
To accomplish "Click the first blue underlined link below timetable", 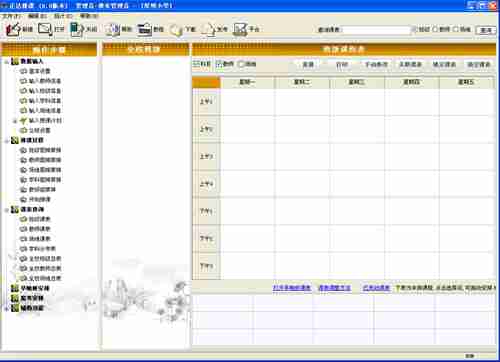I will (292, 288).
